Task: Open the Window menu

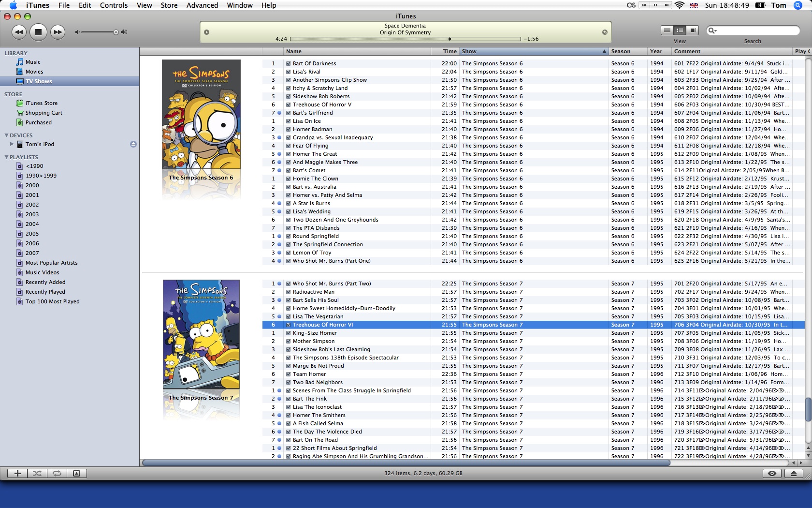Action: (x=240, y=5)
